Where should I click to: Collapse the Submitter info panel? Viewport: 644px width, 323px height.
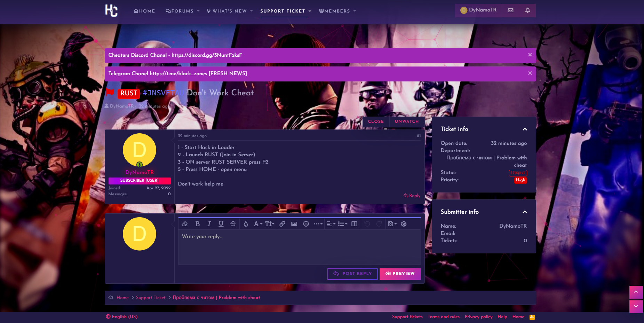coord(525,212)
